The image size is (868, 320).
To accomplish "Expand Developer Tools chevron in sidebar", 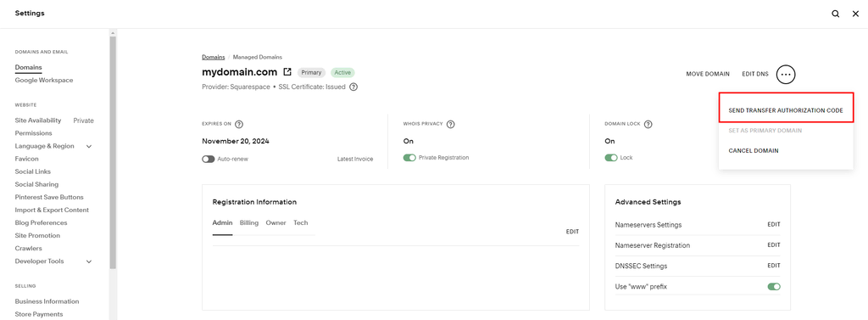I will (x=88, y=261).
